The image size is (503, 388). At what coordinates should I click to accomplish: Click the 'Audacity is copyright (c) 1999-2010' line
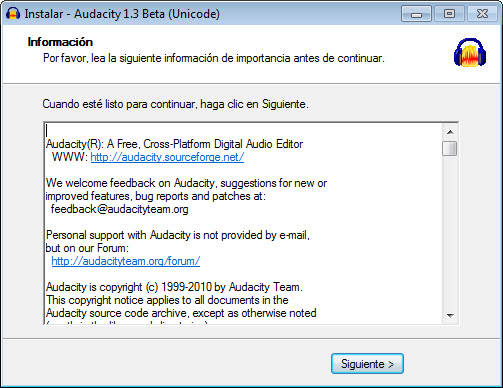[x=174, y=287]
